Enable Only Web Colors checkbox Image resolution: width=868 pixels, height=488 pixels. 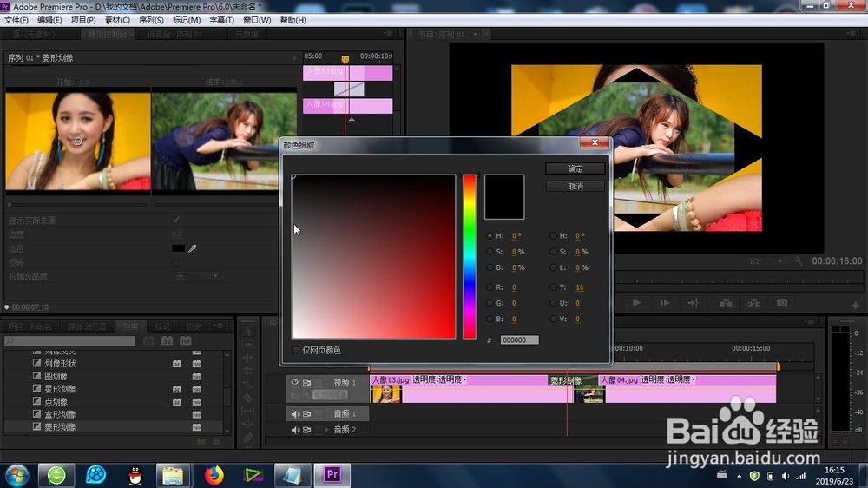pyautogui.click(x=296, y=350)
